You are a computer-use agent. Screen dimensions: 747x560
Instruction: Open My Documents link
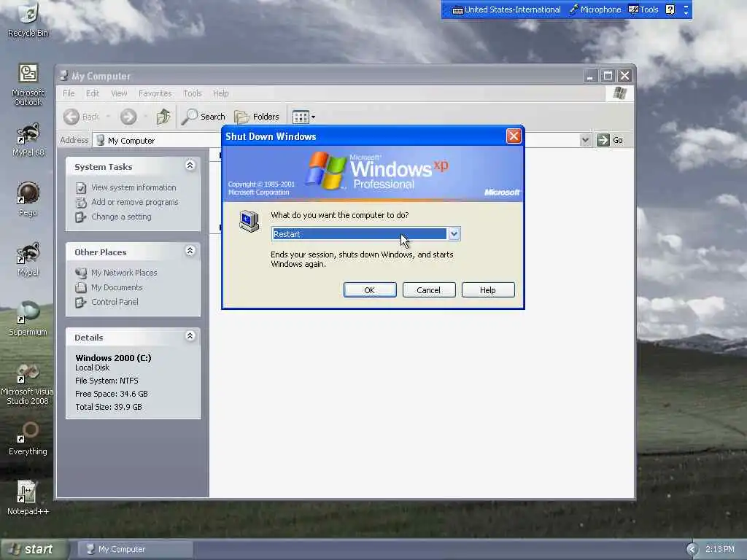click(117, 287)
